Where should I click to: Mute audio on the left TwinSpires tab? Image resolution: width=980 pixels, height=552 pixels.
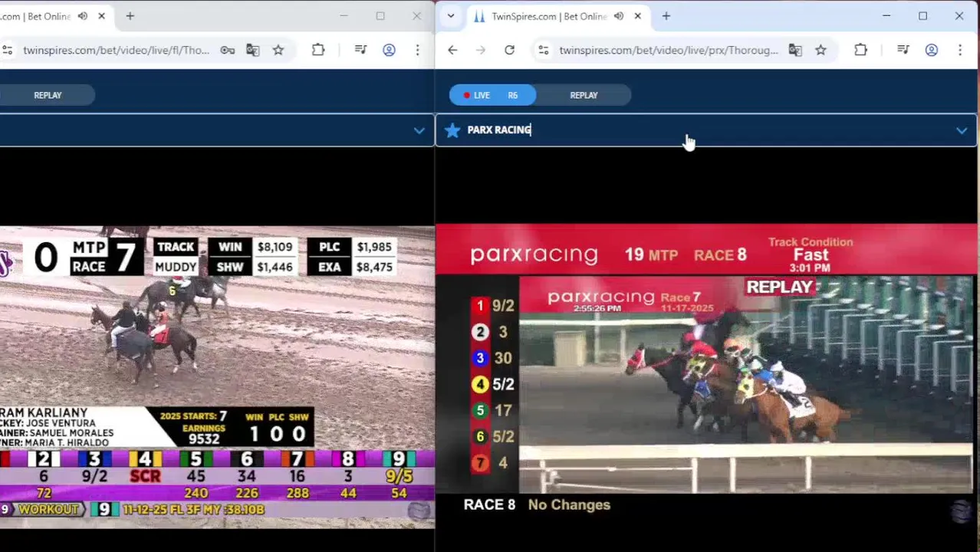pos(82,16)
